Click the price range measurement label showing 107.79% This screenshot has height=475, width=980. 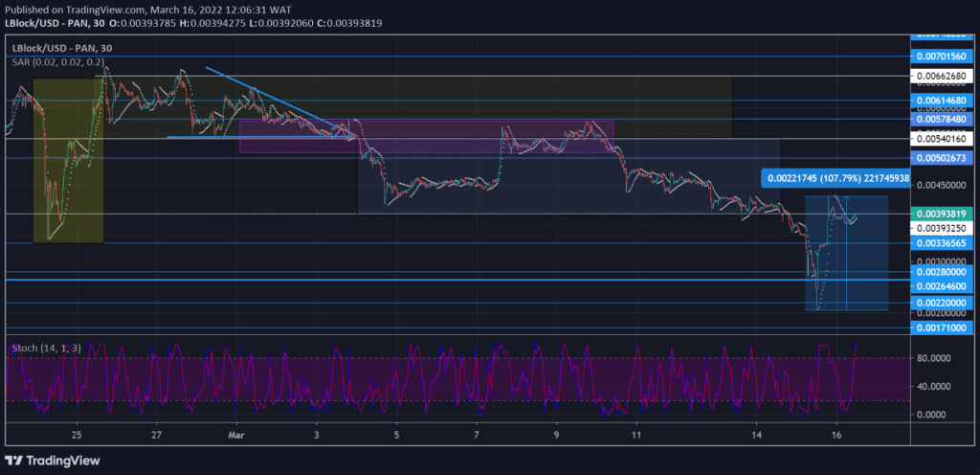[x=835, y=177]
